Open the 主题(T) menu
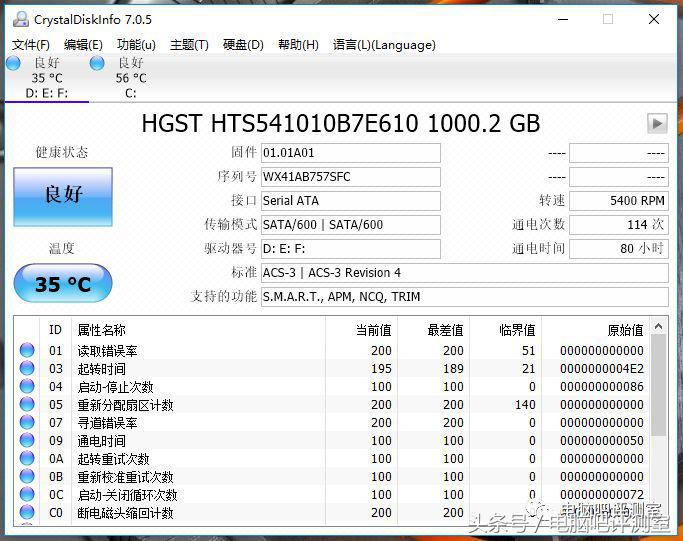The width and height of the screenshot is (683, 541). [x=189, y=44]
